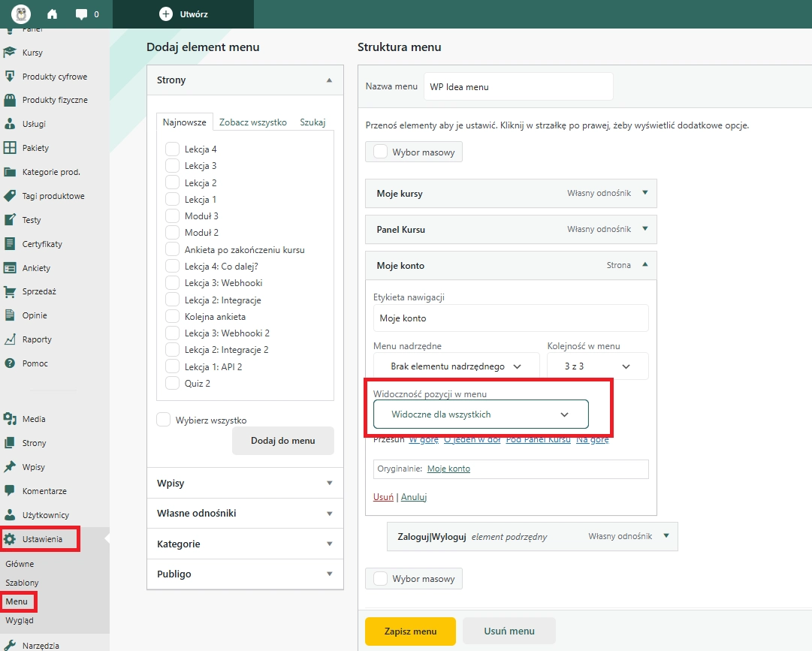Click the Utwórz plus icon

[166, 14]
